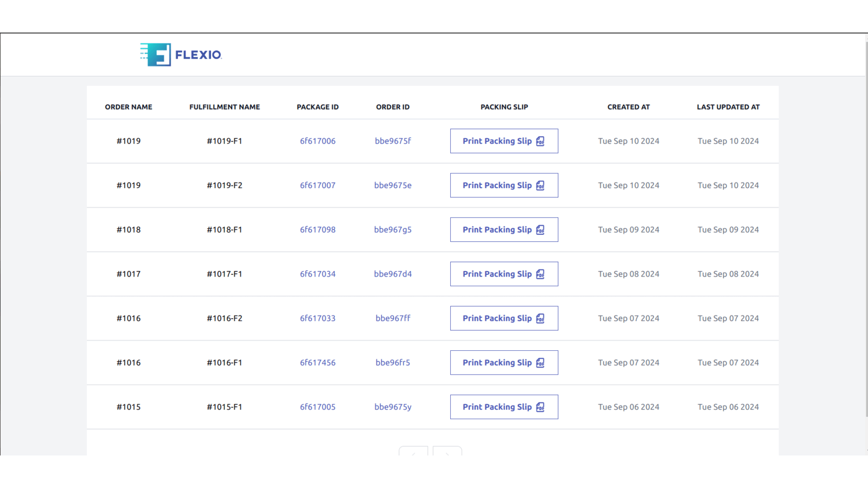Open order ID bbe9675y
Image resolution: width=868 pixels, height=488 pixels.
click(x=392, y=407)
